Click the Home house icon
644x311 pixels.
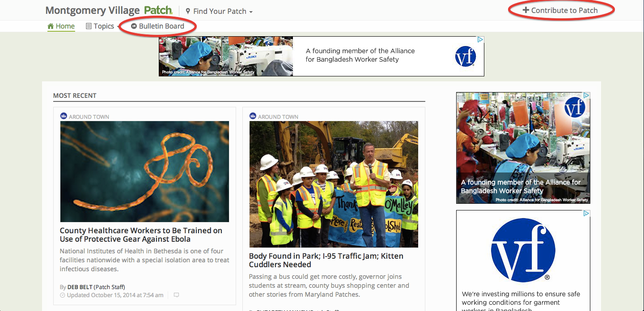51,26
